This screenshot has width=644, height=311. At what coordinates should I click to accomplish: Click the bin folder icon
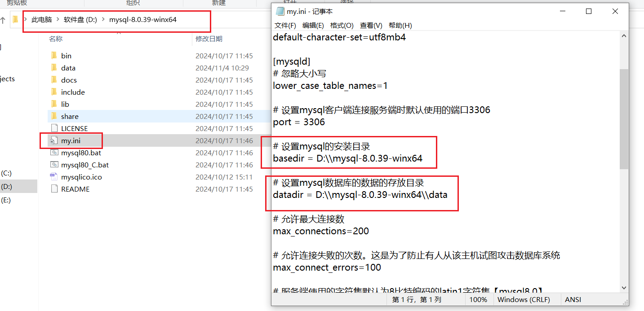tap(54, 56)
